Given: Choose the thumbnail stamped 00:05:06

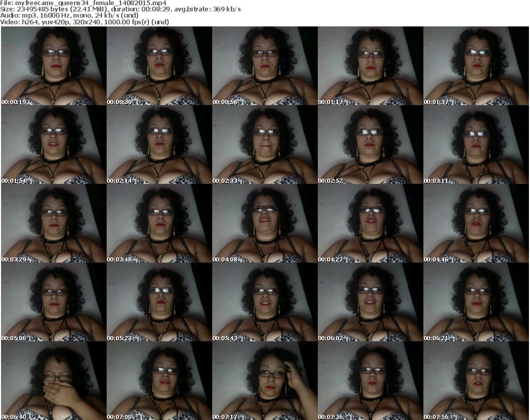Looking at the screenshot, I should [x=54, y=302].
